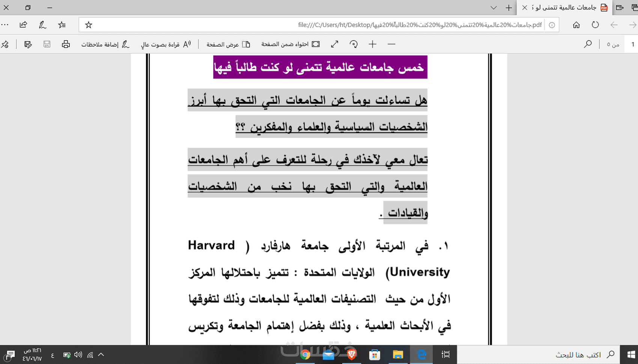Zoom out of the PDF
The width and height of the screenshot is (638, 364).
point(391,44)
